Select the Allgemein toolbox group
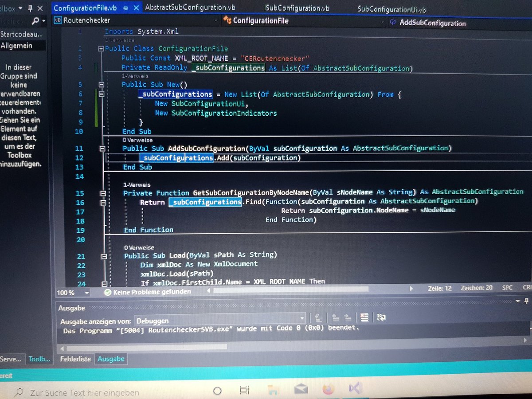This screenshot has width=532, height=399. point(23,46)
